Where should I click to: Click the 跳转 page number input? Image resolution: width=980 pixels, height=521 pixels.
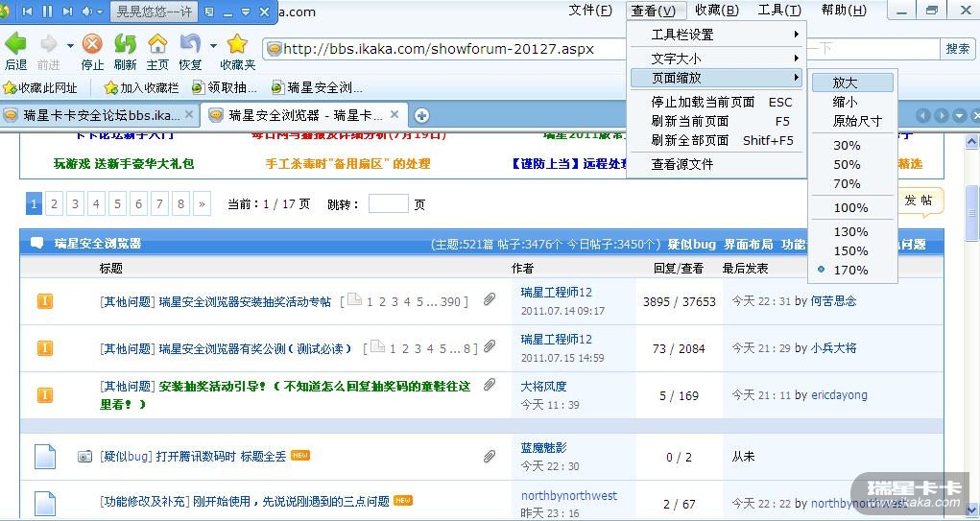pos(388,204)
